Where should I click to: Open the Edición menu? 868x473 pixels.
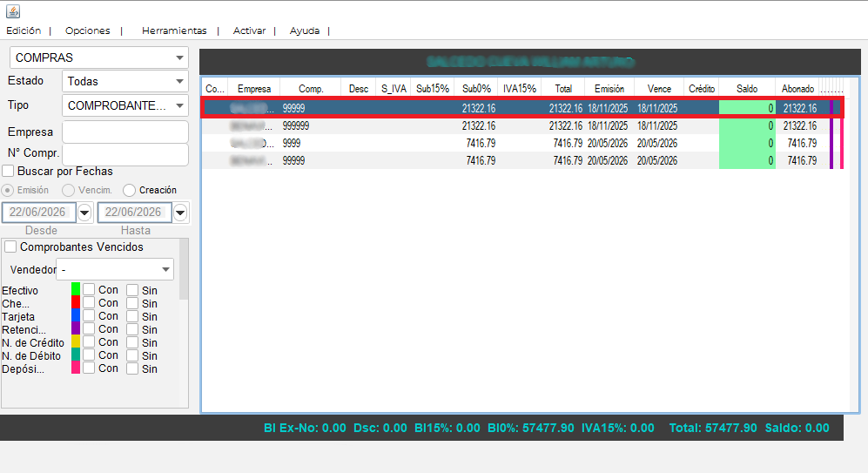[24, 30]
